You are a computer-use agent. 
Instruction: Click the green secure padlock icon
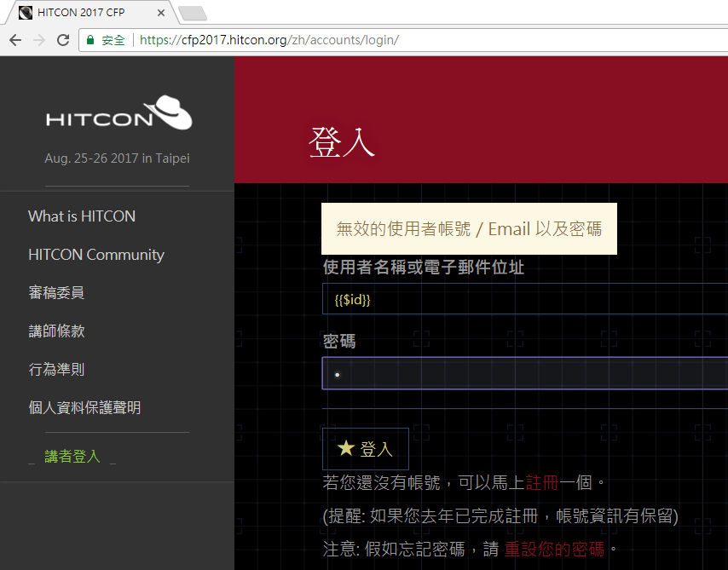(90, 40)
